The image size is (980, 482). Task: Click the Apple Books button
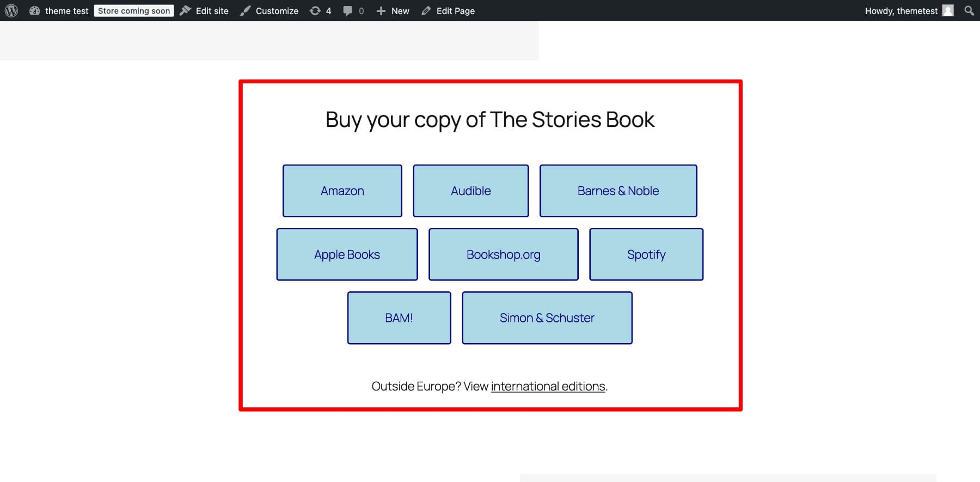click(347, 255)
